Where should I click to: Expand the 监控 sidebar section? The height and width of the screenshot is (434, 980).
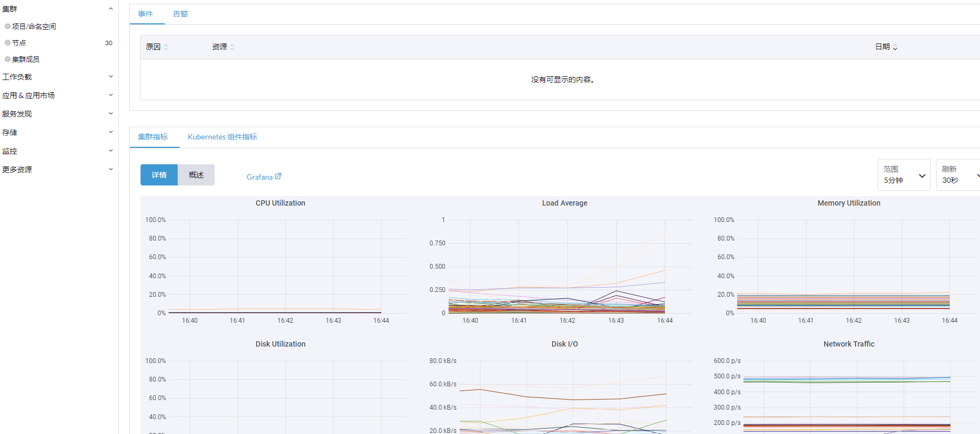point(111,150)
